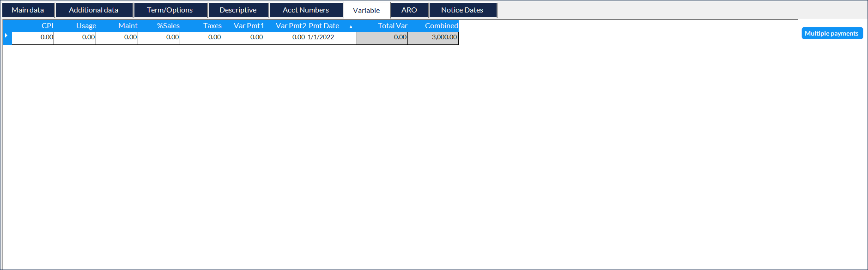This screenshot has height=270, width=868.
Task: Sort by the Pmt Date sort arrow
Action: (351, 26)
